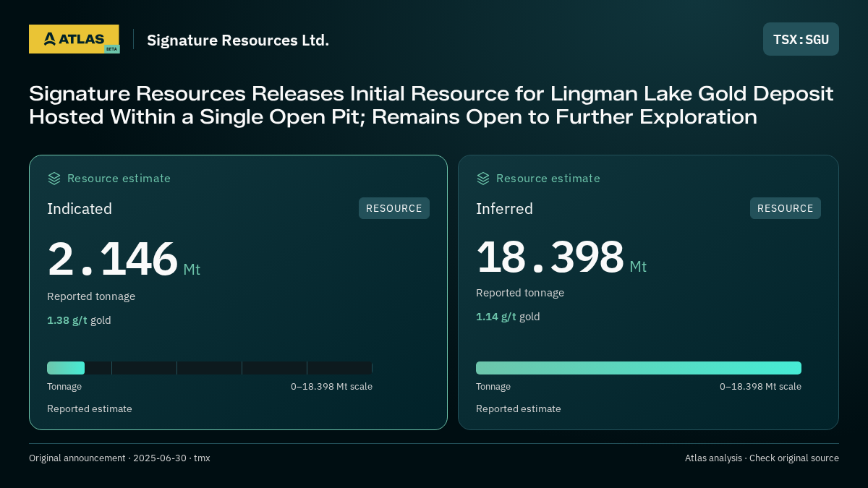The width and height of the screenshot is (868, 488).
Task: Click Atlas analysis Check original source note
Action: (x=762, y=458)
